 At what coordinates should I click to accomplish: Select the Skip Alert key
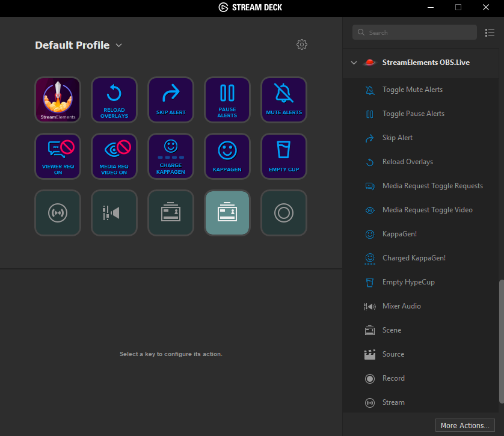click(171, 100)
